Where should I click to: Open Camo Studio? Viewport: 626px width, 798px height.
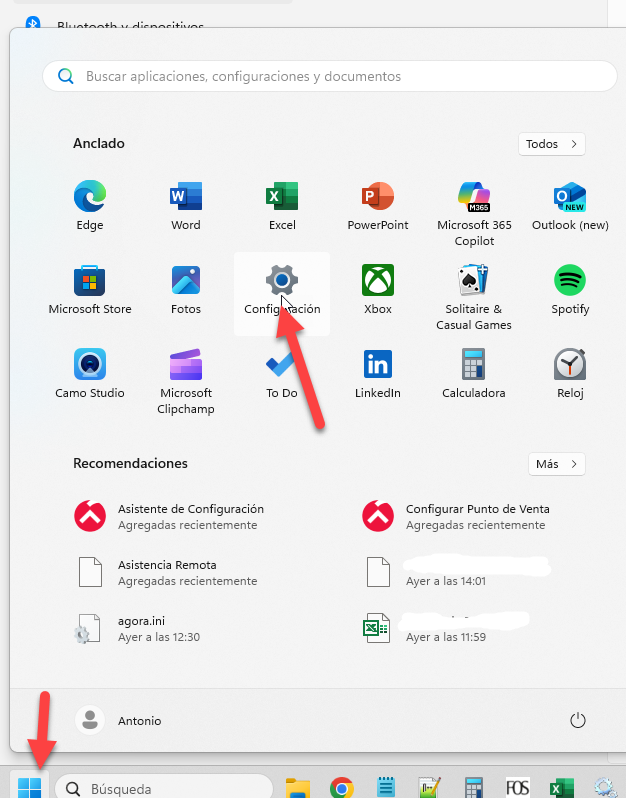coord(90,374)
